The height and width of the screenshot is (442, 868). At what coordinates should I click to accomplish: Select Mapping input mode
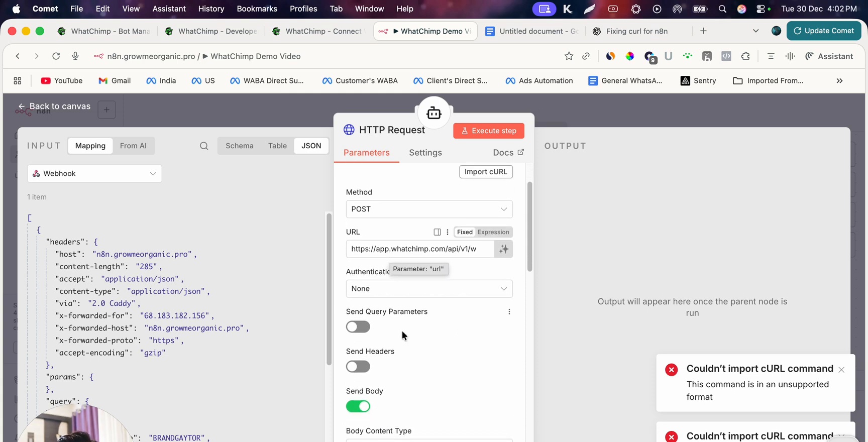coord(90,146)
